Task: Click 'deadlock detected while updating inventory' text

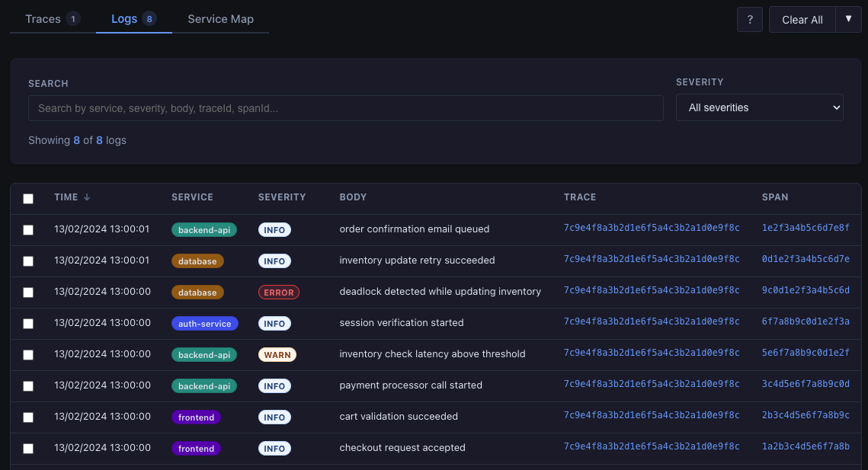Action: click(440, 291)
